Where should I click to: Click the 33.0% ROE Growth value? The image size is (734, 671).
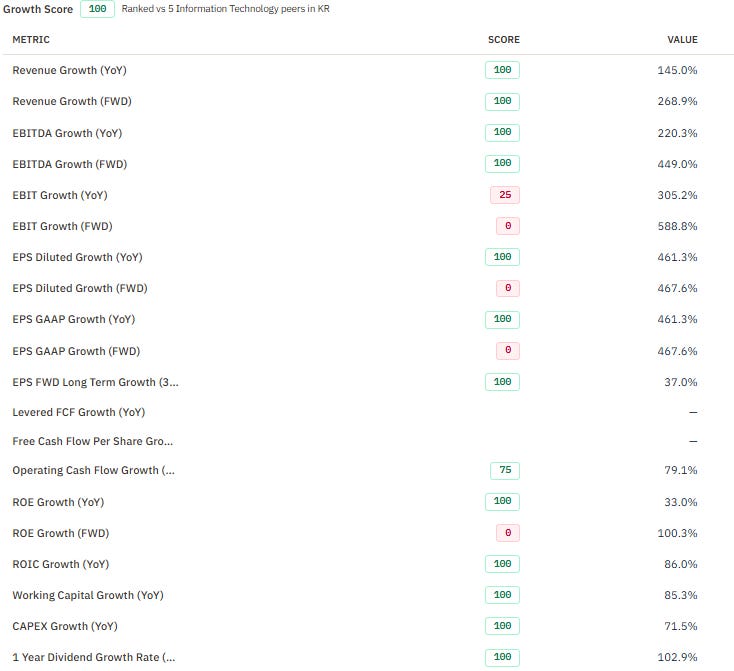pos(681,502)
